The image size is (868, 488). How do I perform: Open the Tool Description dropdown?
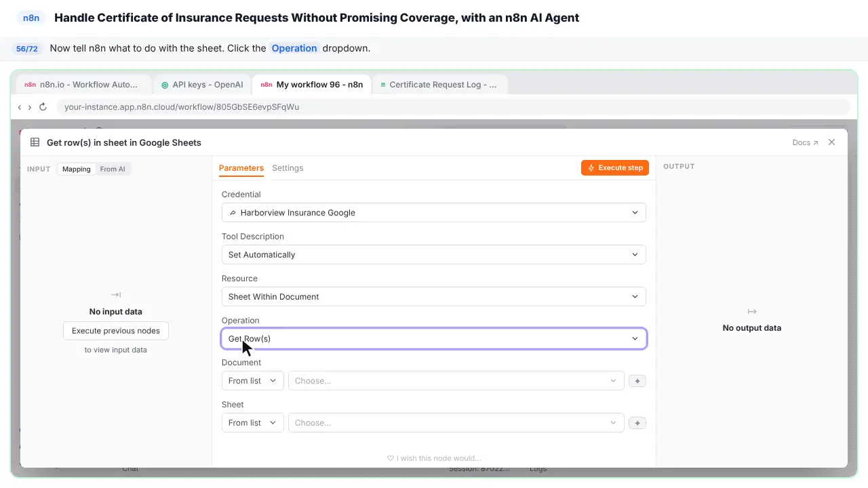(x=434, y=255)
